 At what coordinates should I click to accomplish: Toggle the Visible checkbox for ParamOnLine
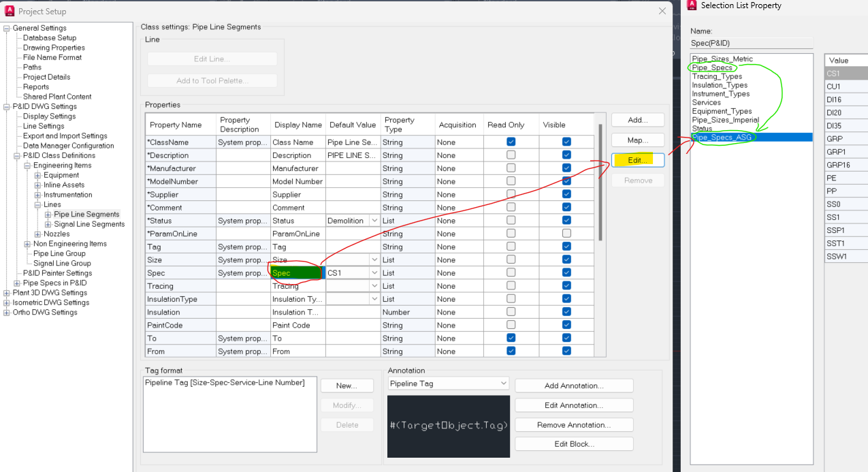[566, 233]
